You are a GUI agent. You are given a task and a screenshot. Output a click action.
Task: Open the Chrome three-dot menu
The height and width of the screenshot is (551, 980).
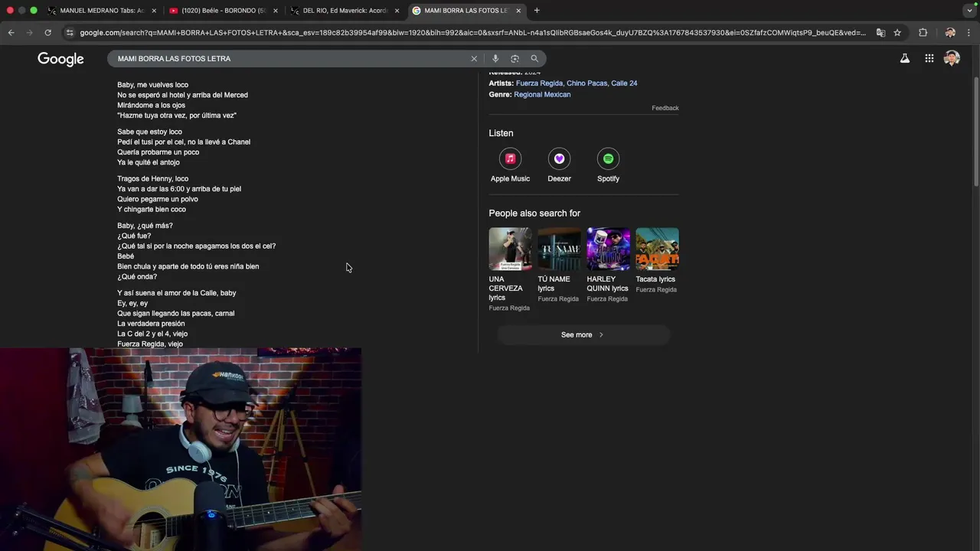pos(969,33)
